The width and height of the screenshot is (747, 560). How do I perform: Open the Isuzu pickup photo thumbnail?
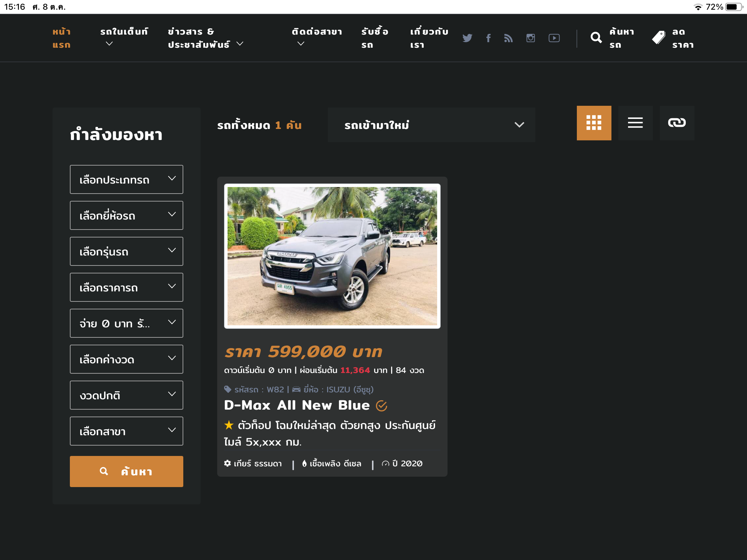click(332, 256)
